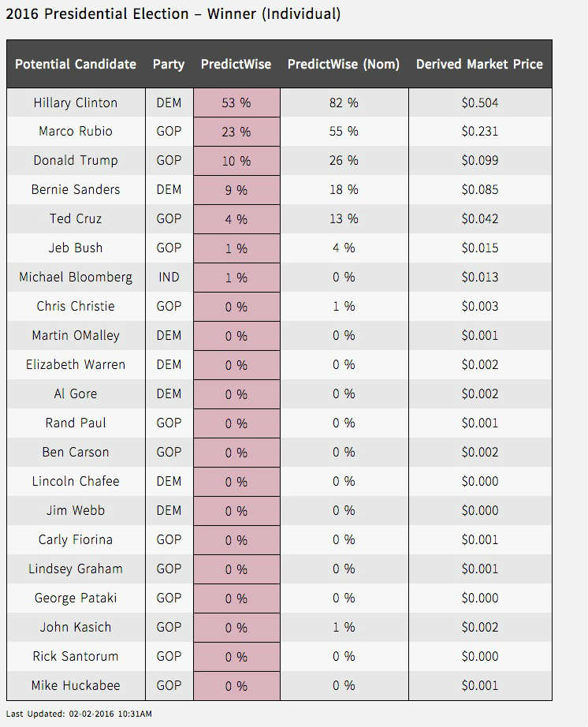Click the Derived Market Price header
Viewport: 588px width, 727px height.
tap(479, 64)
